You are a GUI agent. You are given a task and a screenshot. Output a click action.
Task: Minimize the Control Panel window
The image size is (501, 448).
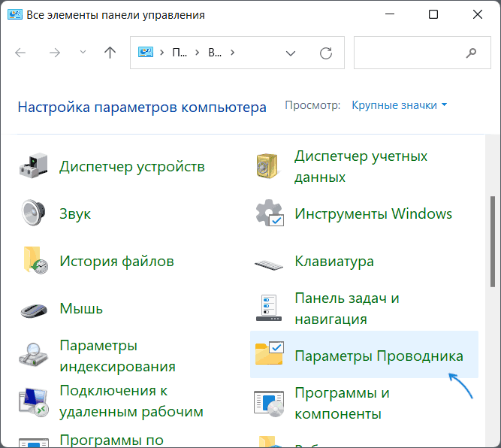click(x=390, y=14)
